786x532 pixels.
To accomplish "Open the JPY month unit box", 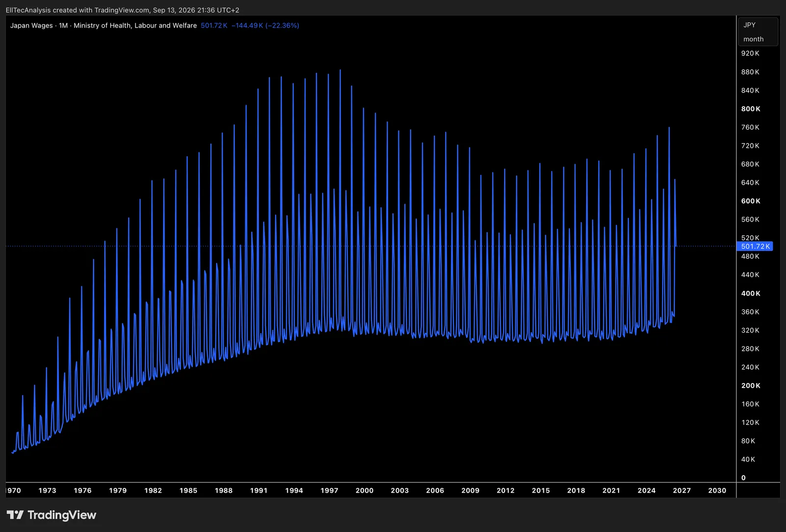I will [758, 32].
